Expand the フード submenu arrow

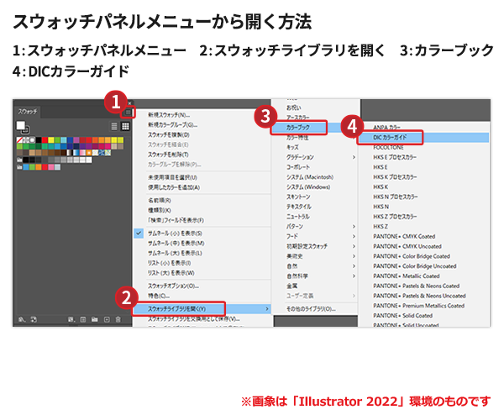354,237
